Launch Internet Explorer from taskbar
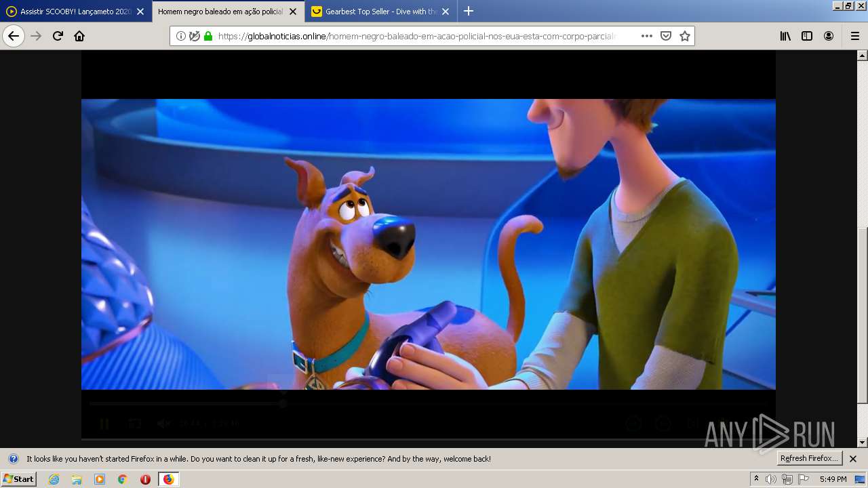Viewport: 868px width, 488px height. point(54,479)
